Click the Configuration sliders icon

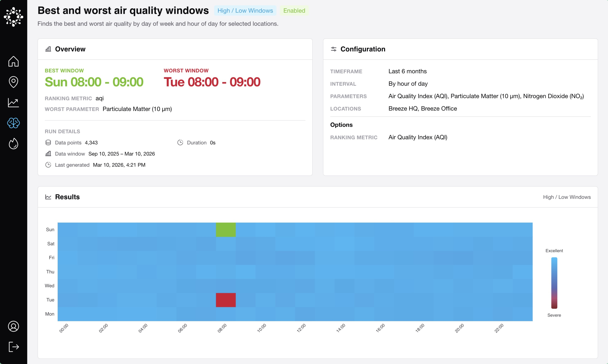[x=333, y=49]
